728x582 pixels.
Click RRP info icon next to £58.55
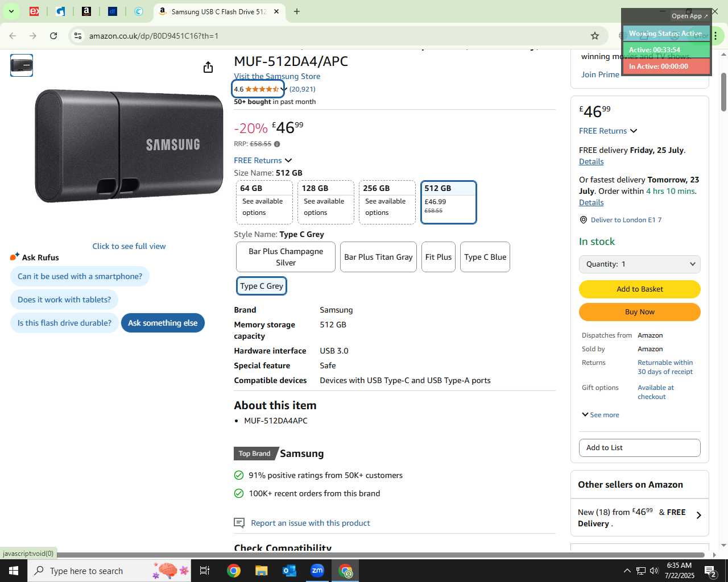(277, 144)
